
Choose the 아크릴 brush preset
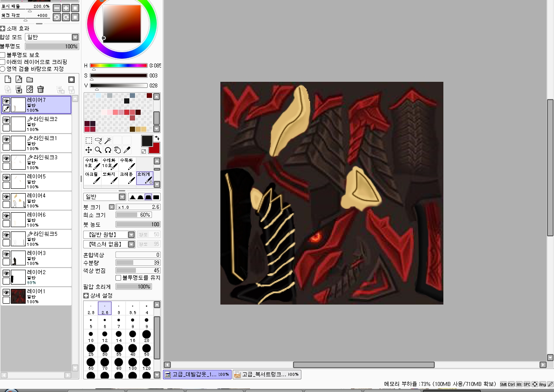click(92, 178)
